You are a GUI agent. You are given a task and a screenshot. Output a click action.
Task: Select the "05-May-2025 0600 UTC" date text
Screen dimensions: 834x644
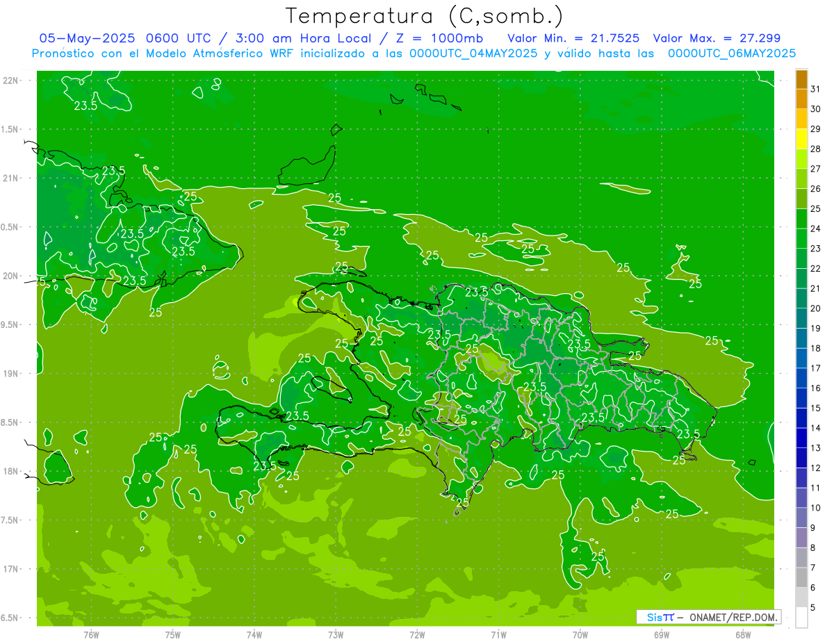(124, 38)
